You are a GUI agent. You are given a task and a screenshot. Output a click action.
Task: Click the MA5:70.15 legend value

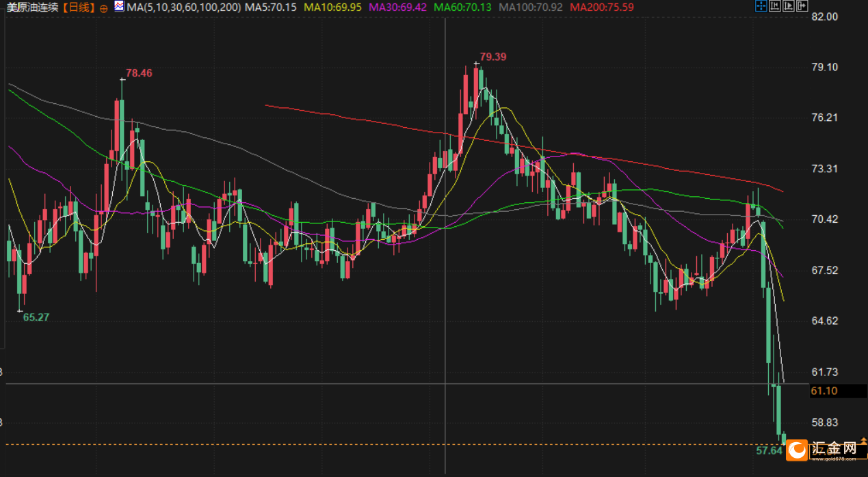click(x=271, y=8)
